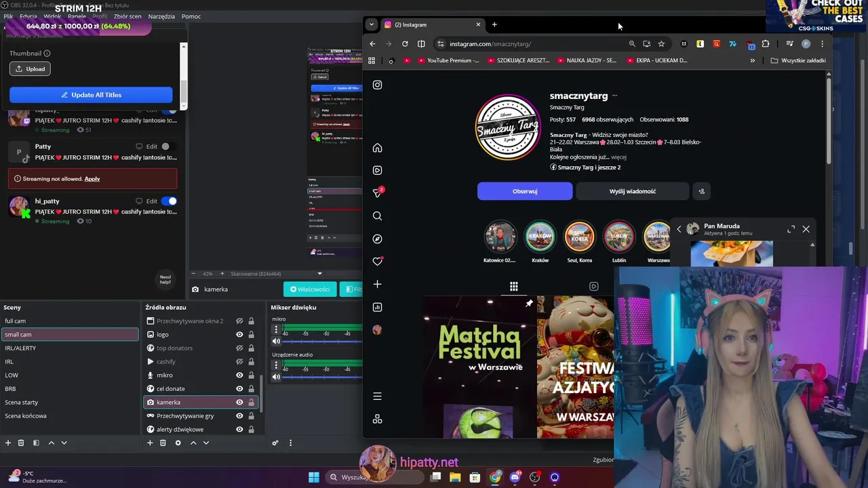Viewport: 868px width, 488px height.
Task: Click the Instagram logo in sidebar
Action: coord(377,85)
